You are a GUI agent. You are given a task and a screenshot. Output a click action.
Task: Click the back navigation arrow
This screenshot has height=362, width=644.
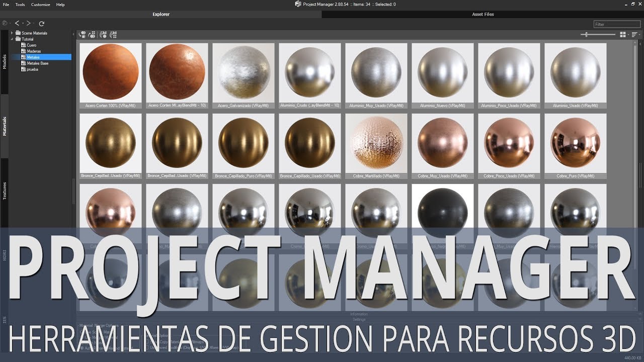click(x=17, y=23)
